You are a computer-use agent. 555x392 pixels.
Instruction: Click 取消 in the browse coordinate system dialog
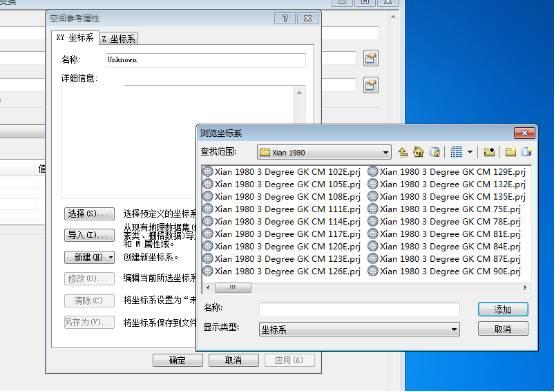click(x=503, y=329)
